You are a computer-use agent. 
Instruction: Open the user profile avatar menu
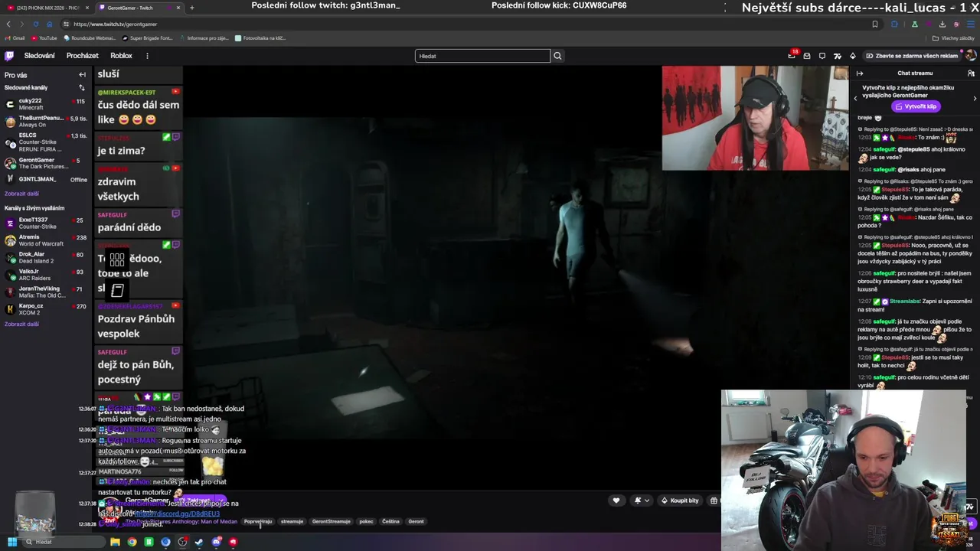point(970,56)
